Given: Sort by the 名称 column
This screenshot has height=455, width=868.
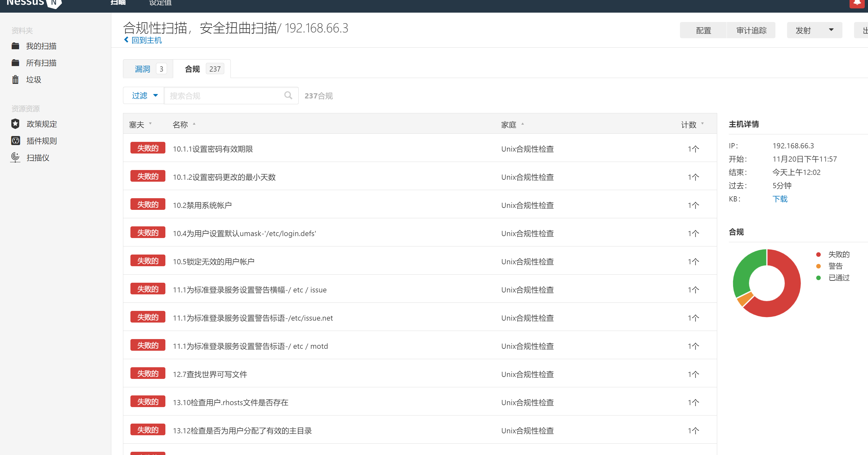Looking at the screenshot, I should click(x=184, y=124).
